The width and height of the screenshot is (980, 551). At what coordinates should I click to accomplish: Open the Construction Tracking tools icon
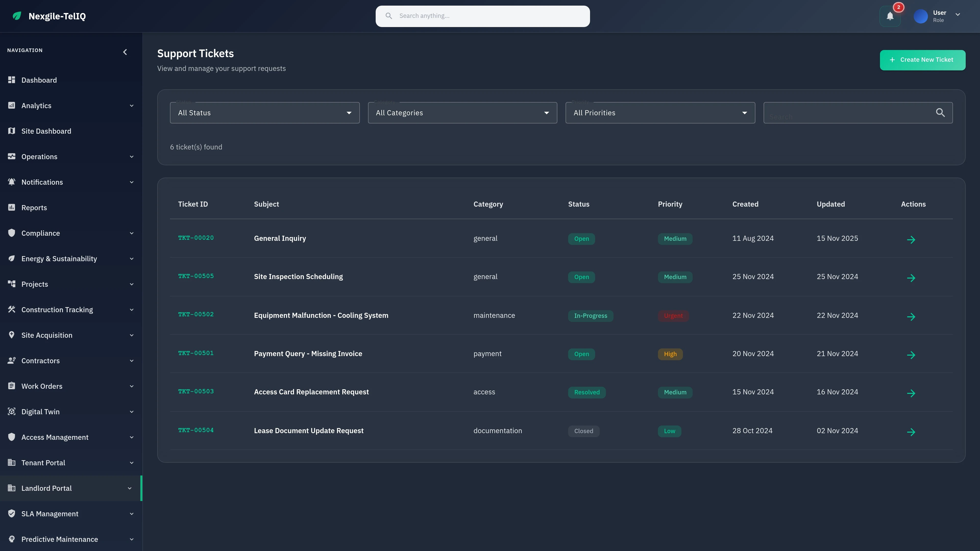click(x=11, y=309)
